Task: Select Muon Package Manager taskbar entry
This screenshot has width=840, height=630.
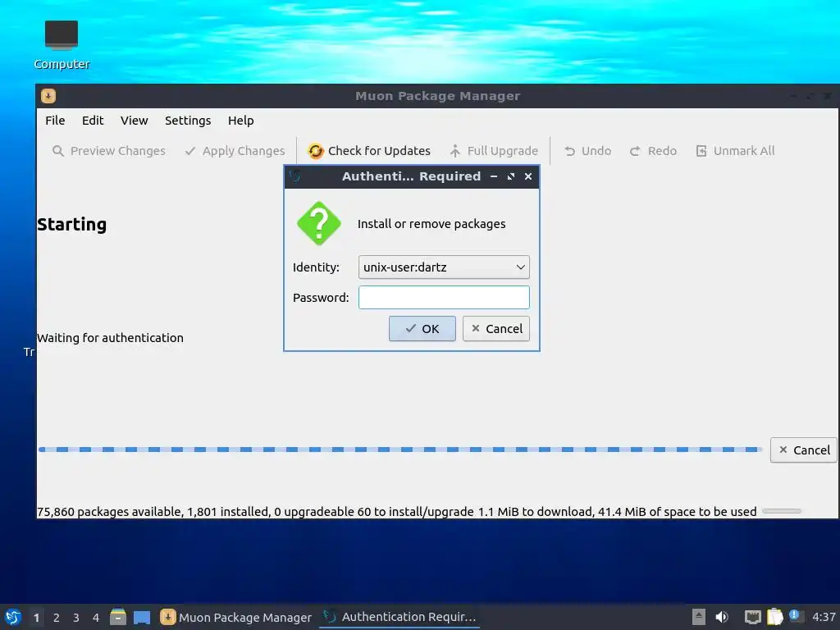Action: 235,617
